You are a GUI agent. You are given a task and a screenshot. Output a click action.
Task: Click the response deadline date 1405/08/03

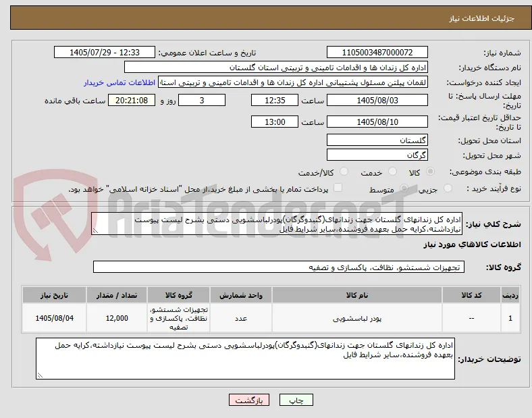[x=377, y=100]
